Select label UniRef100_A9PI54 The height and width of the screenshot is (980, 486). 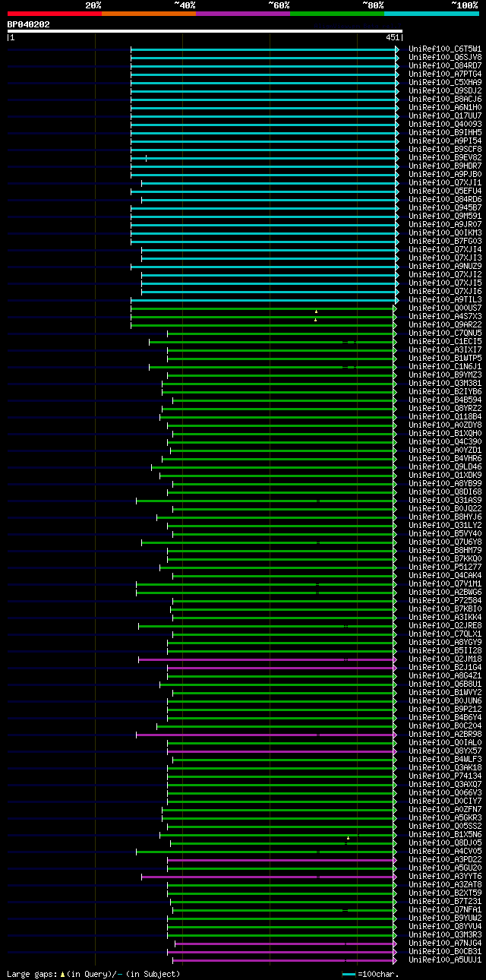[445, 141]
